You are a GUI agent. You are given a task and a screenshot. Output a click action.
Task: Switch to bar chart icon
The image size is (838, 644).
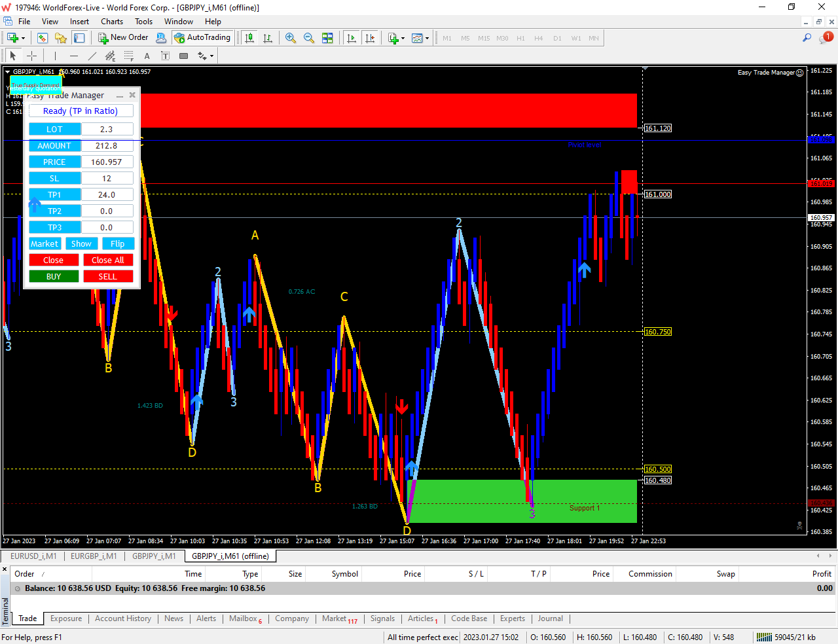(x=268, y=38)
